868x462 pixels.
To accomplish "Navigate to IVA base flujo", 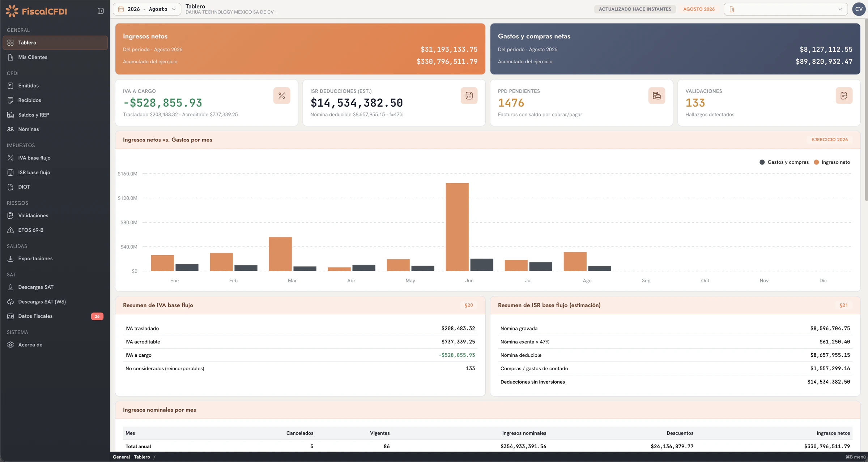I will pyautogui.click(x=55, y=158).
